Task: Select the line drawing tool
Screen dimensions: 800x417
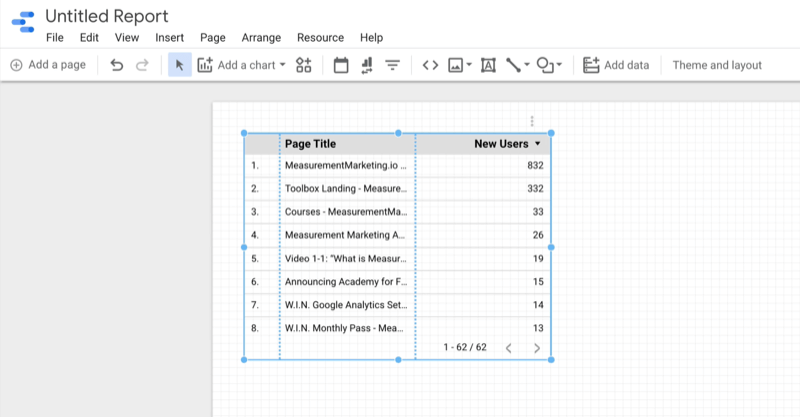Action: coord(513,65)
